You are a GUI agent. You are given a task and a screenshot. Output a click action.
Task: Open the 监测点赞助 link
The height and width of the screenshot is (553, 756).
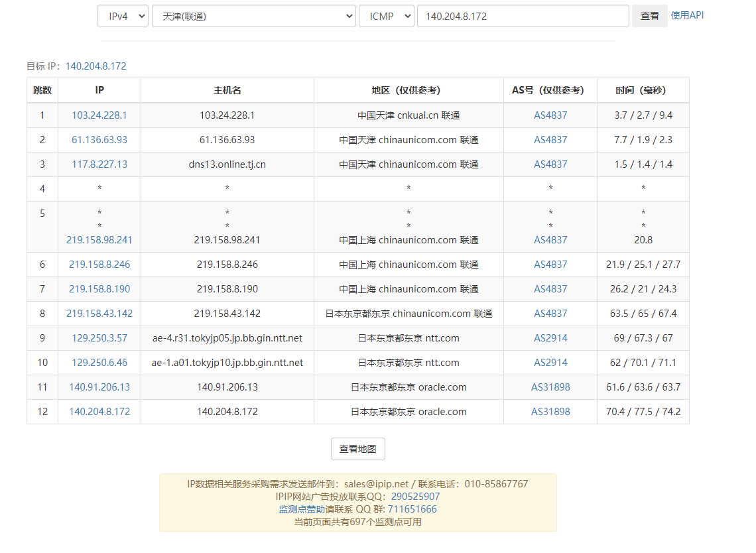point(302,509)
